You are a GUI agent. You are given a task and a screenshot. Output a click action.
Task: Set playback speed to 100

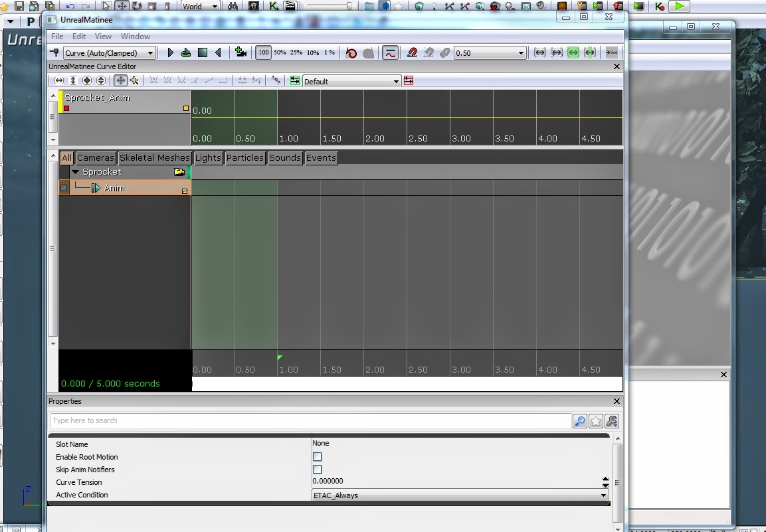[263, 52]
